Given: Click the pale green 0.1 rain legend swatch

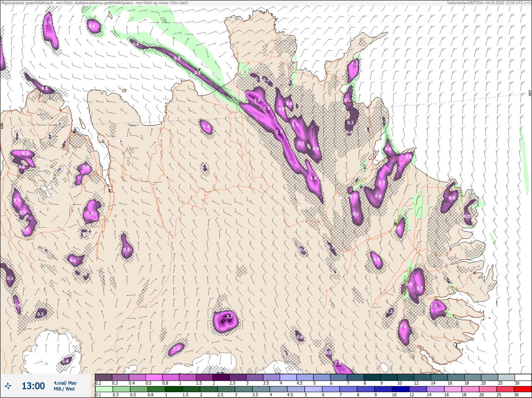Looking at the screenshot, I should tap(103, 389).
